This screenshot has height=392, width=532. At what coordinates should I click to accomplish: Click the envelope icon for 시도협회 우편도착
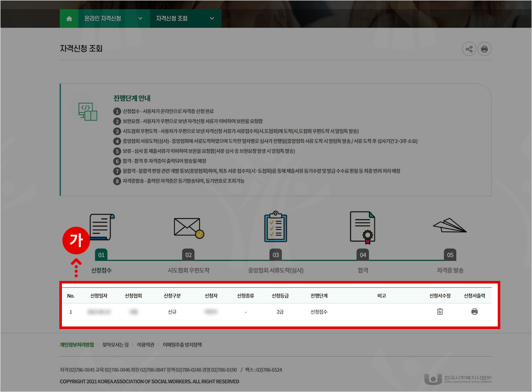pyautogui.click(x=188, y=228)
